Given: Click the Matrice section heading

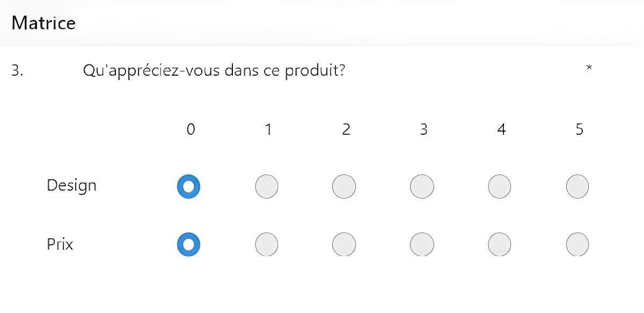Looking at the screenshot, I should point(43,23).
